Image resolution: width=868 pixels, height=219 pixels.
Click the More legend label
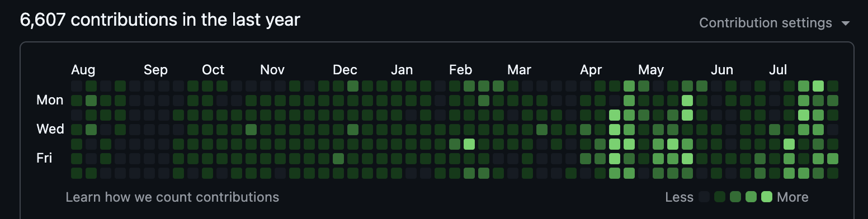click(792, 197)
